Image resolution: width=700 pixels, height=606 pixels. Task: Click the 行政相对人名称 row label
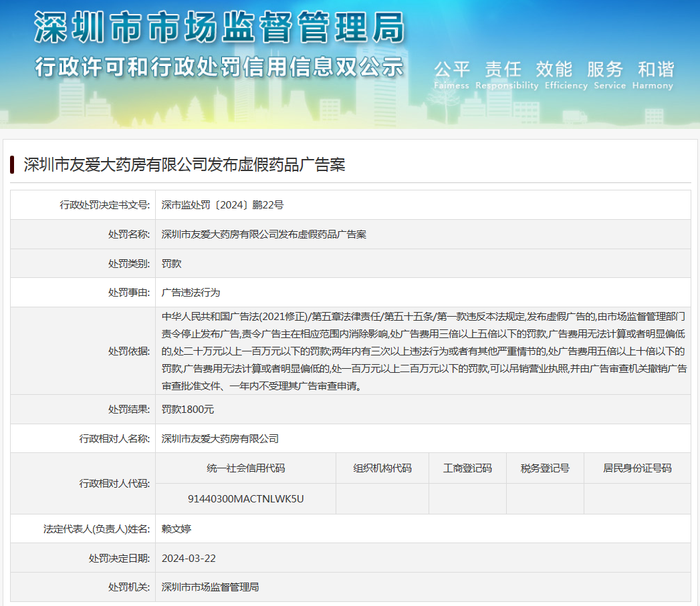[115, 439]
